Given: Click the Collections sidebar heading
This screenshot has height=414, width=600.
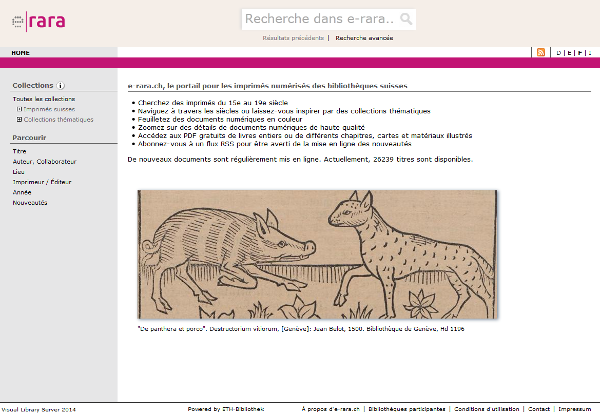Looking at the screenshot, I should (33, 85).
